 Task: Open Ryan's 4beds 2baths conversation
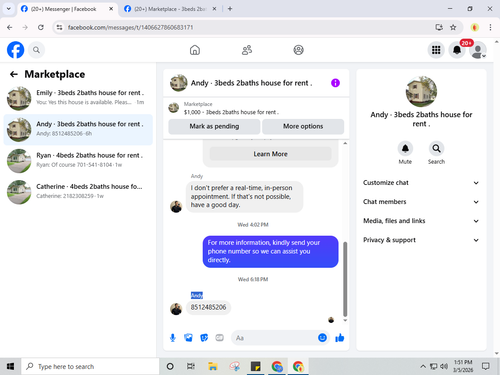pos(78,161)
